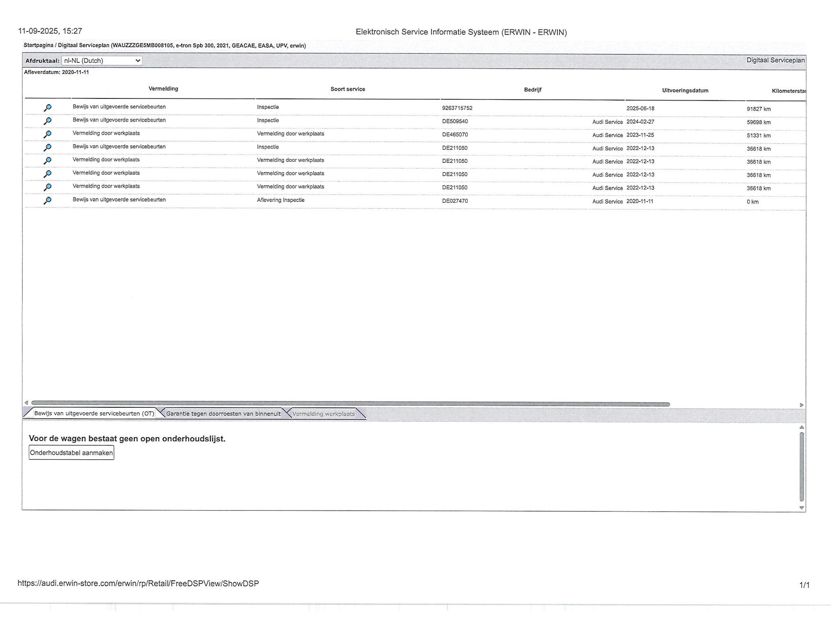Open details for 2025-06-18 inspection entry
Viewport: 840px width, 630px height.
pyautogui.click(x=48, y=108)
